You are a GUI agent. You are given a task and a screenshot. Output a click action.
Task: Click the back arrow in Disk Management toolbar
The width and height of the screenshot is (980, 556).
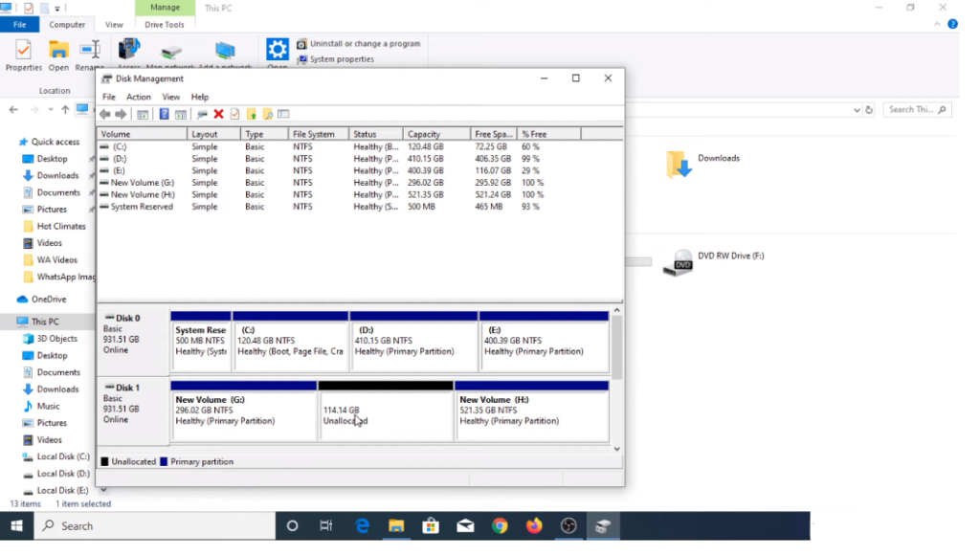coord(105,114)
